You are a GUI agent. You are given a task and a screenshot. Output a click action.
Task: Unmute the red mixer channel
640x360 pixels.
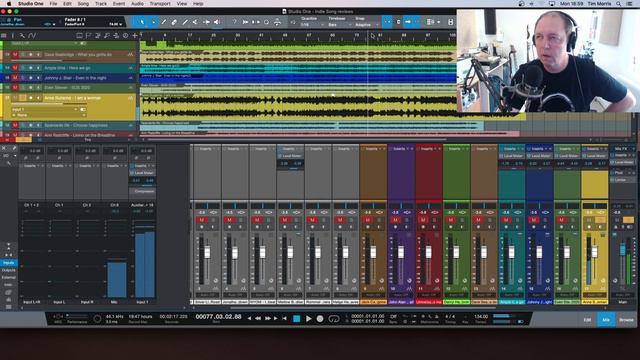coord(423,220)
